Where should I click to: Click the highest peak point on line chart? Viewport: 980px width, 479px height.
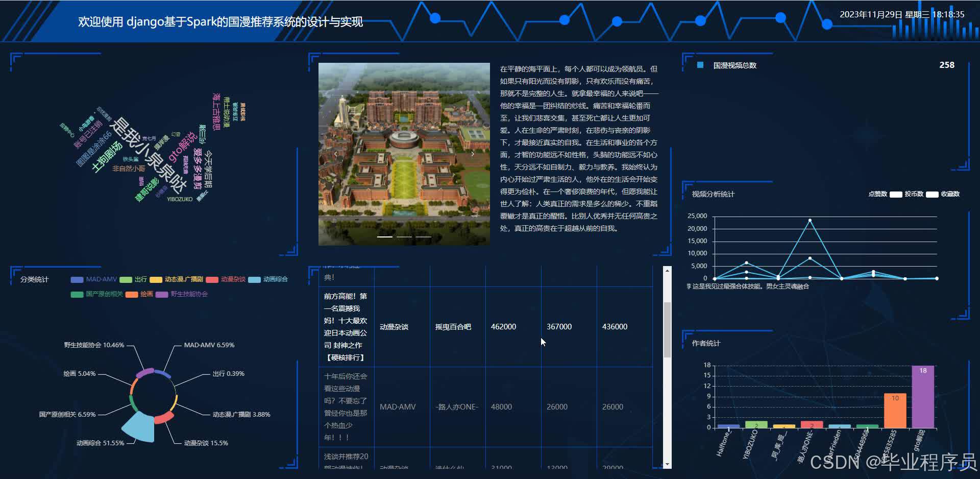810,220
